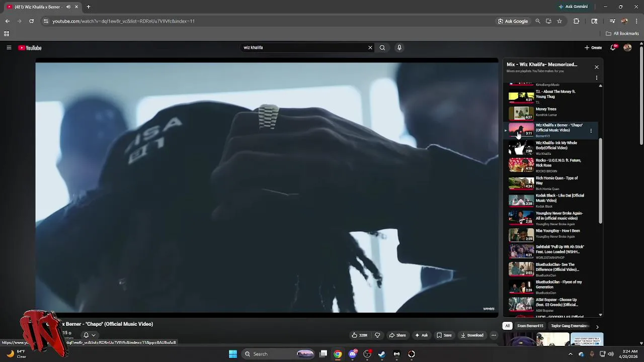This screenshot has height=362, width=644.
Task: Click the playlist panel scrollbar
Action: 600,181
